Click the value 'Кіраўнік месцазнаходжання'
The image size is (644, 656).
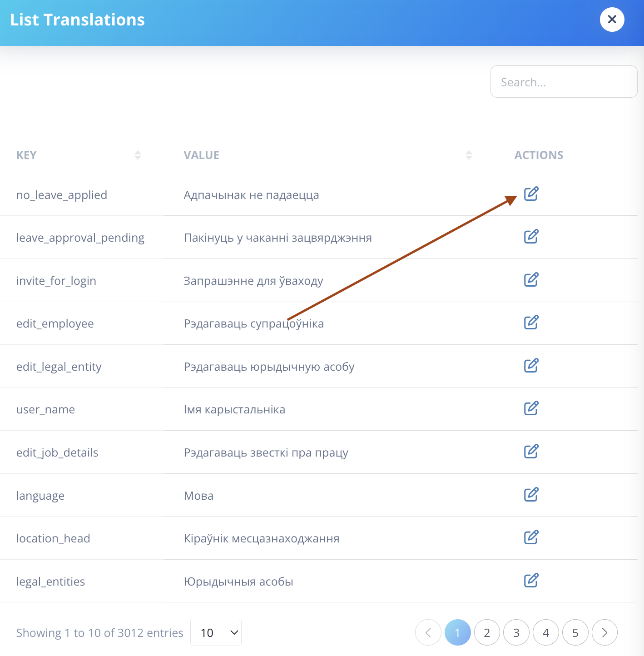[x=262, y=538]
